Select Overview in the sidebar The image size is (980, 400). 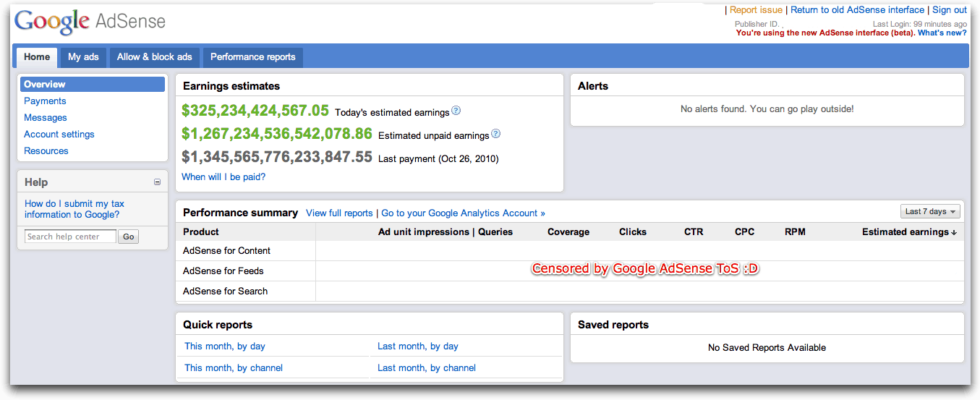[93, 85]
